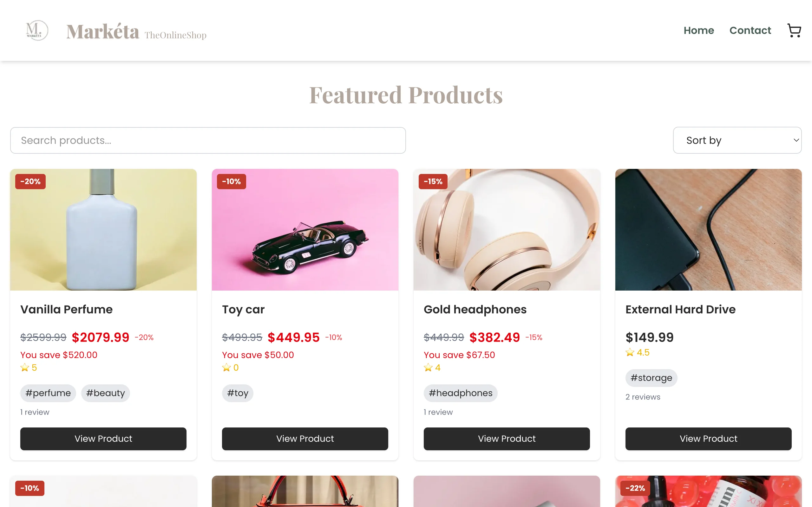This screenshot has width=812, height=507.
Task: Click the Markéta round logo icon
Action: [37, 30]
